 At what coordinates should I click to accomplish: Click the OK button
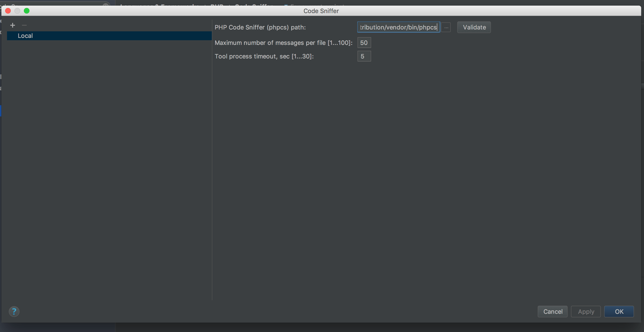pos(619,311)
